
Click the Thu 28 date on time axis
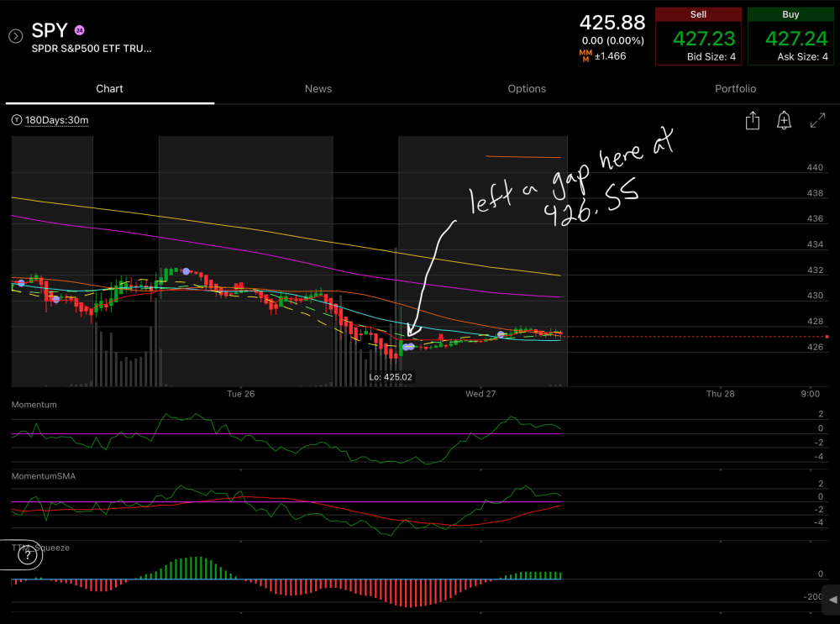click(721, 394)
